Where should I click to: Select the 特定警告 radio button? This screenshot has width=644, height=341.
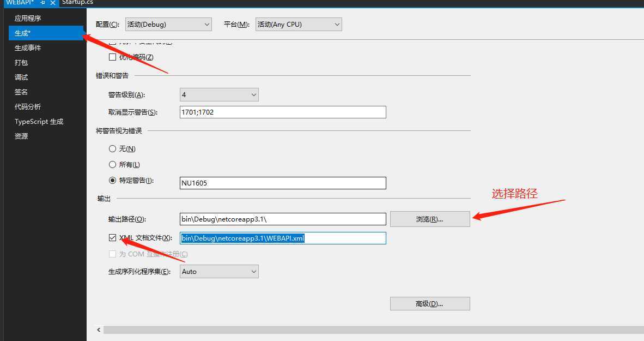click(x=113, y=180)
